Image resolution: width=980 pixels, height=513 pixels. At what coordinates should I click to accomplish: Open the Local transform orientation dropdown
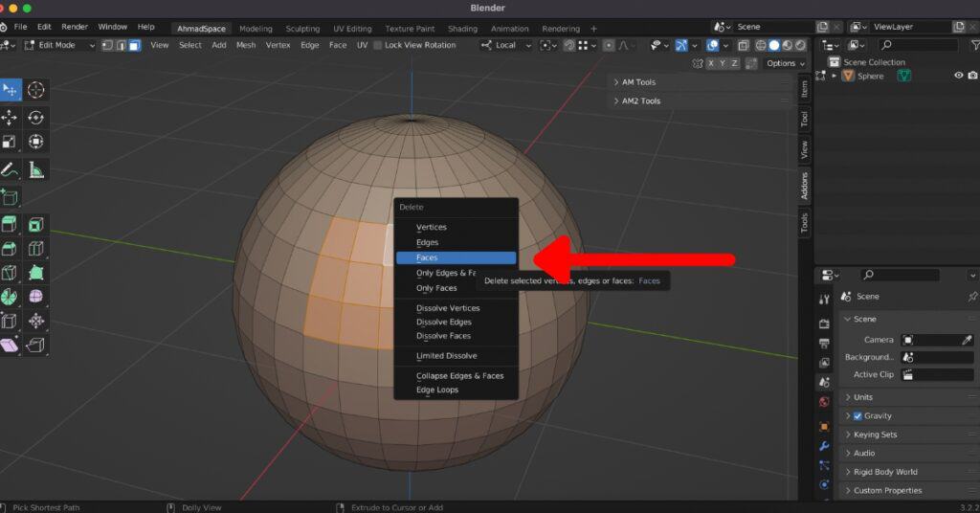(x=506, y=46)
